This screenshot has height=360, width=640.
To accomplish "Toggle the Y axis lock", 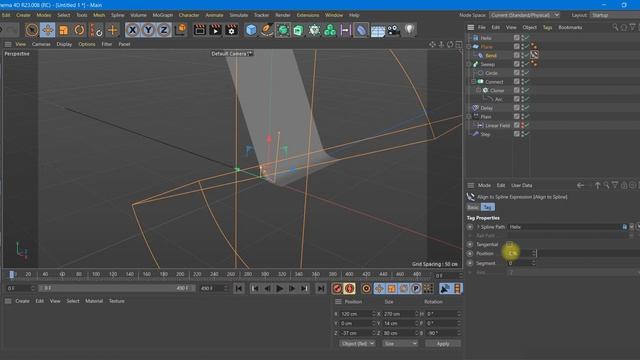I will [x=148, y=30].
